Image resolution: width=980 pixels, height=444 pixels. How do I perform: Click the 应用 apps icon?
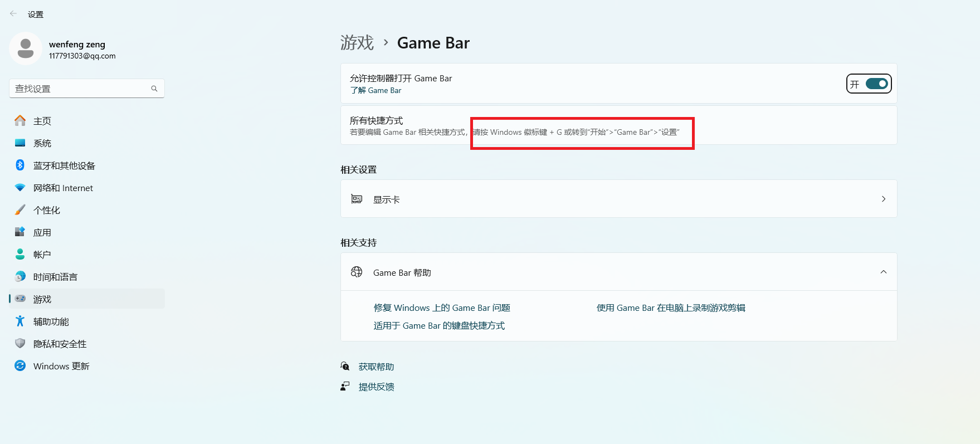(20, 232)
